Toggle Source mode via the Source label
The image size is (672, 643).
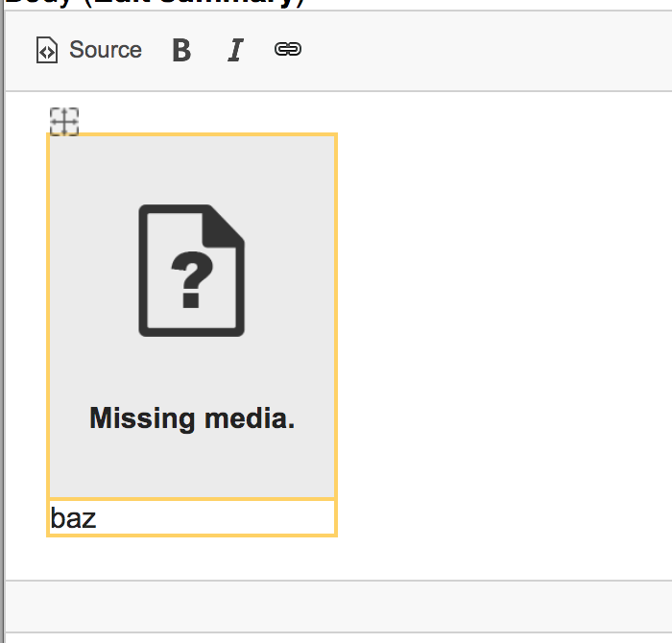pos(106,50)
